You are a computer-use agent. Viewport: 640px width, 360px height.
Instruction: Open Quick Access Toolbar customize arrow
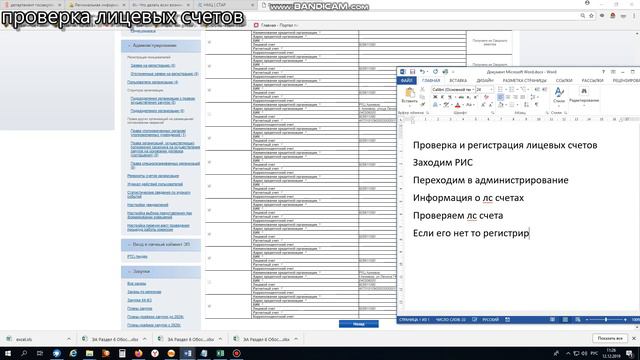coord(453,72)
